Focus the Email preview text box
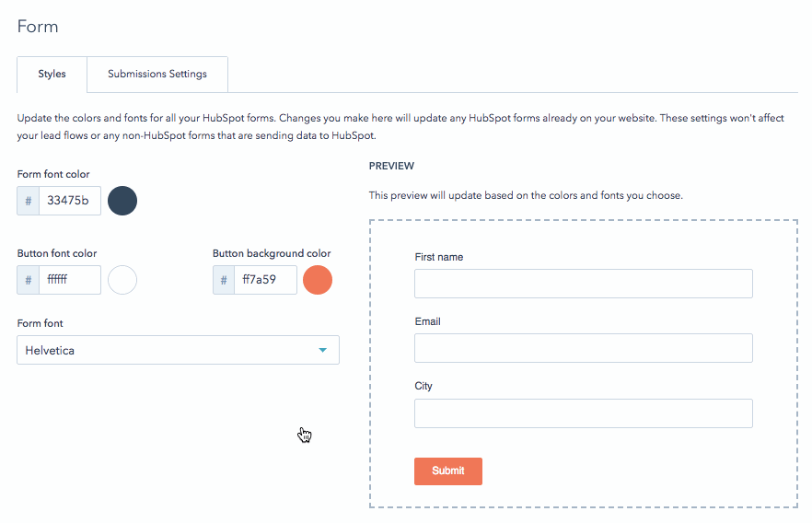This screenshot has height=523, width=812. coord(583,348)
